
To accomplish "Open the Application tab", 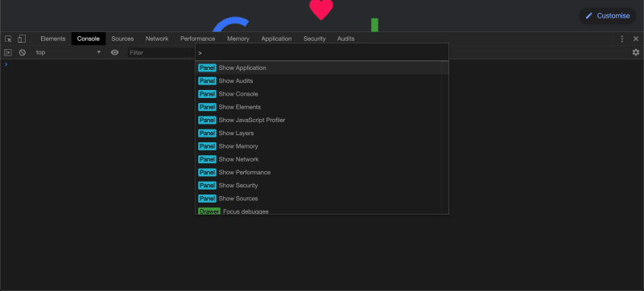I will point(276,39).
